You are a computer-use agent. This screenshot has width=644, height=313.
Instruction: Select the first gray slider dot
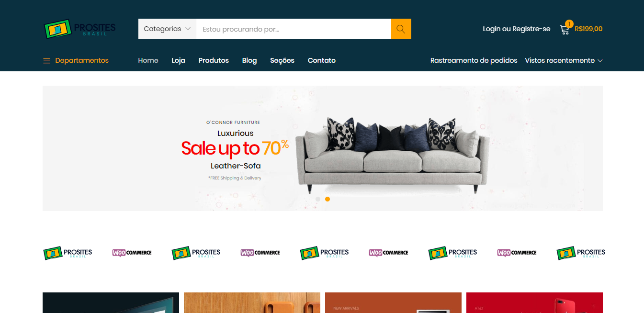(x=318, y=199)
